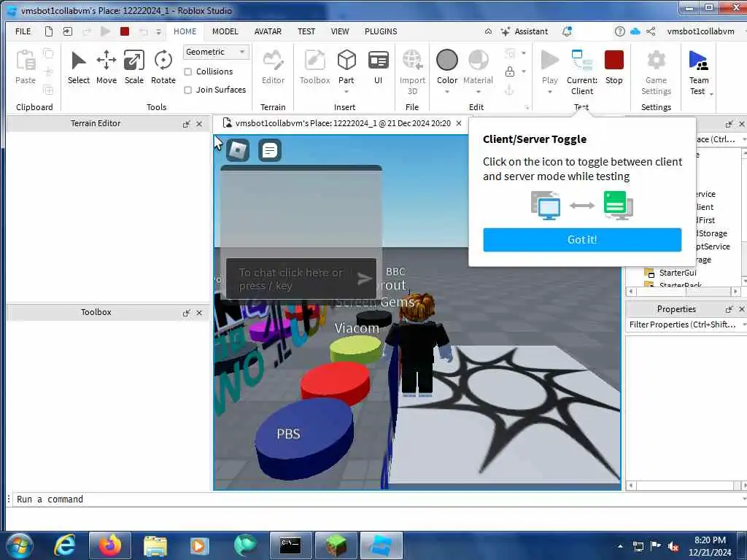
Task: Open Game Settings
Action: (x=656, y=72)
